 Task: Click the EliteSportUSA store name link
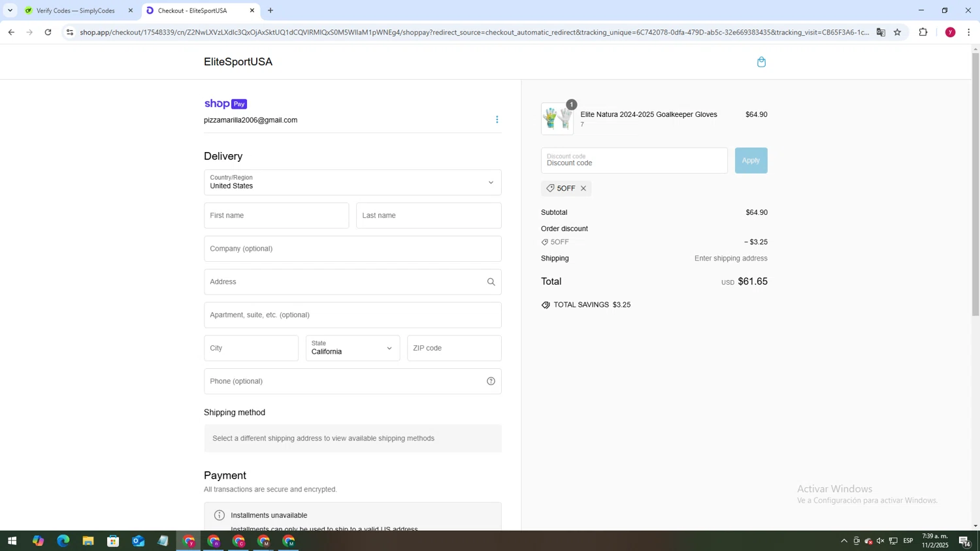(238, 62)
